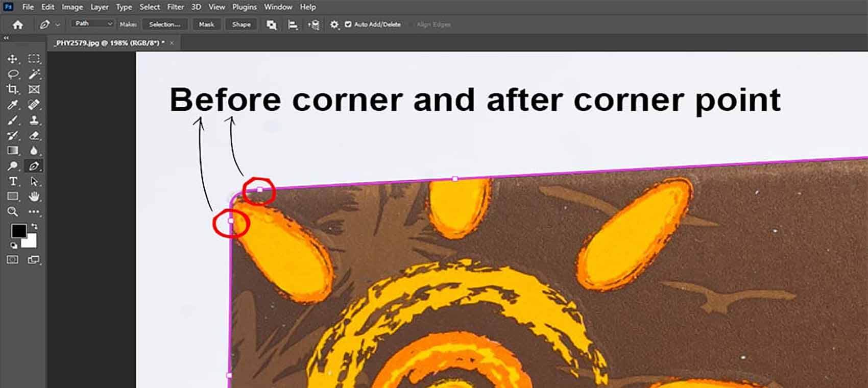Choose the Magic Wand tool
Screen dimensions: 868x388
pos(34,75)
